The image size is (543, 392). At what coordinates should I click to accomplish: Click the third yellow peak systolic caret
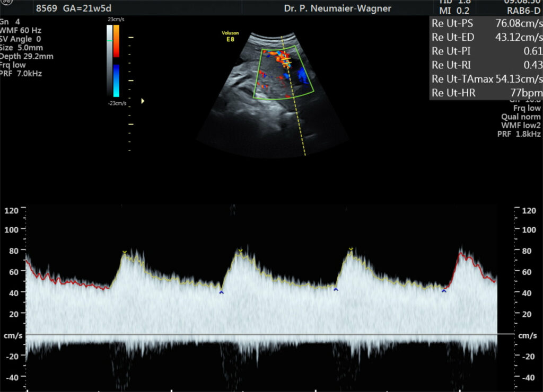pyautogui.click(x=351, y=249)
